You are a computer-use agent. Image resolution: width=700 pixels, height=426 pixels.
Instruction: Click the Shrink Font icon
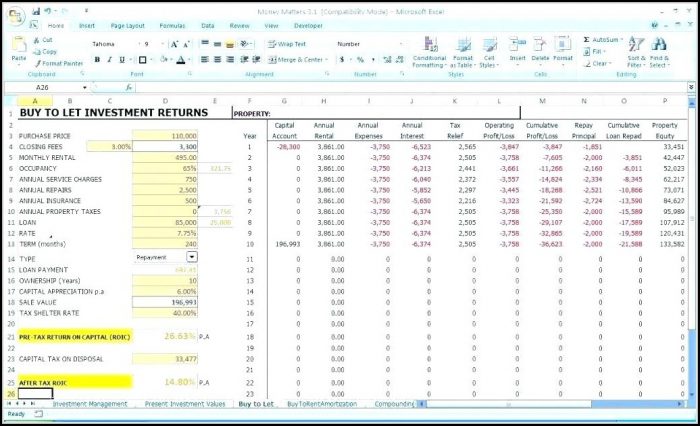click(x=186, y=44)
